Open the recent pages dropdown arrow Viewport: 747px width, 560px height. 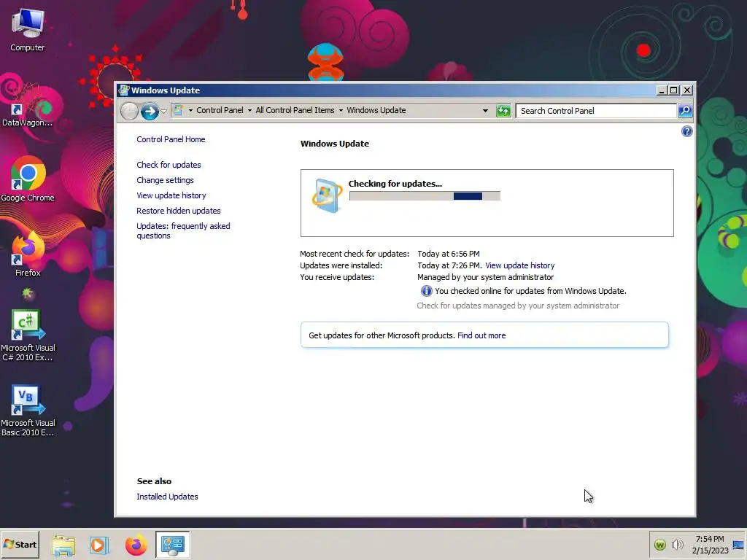tap(164, 111)
